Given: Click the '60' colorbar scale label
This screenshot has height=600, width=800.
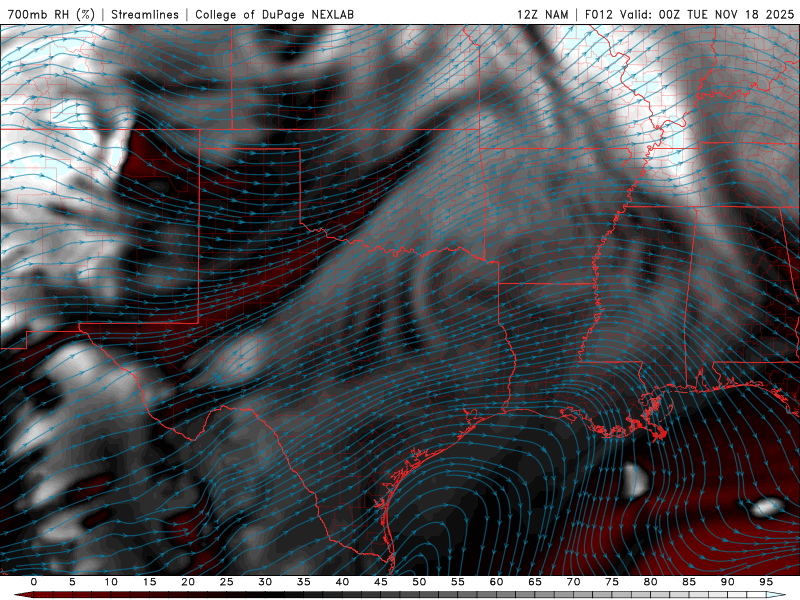Looking at the screenshot, I should (496, 582).
